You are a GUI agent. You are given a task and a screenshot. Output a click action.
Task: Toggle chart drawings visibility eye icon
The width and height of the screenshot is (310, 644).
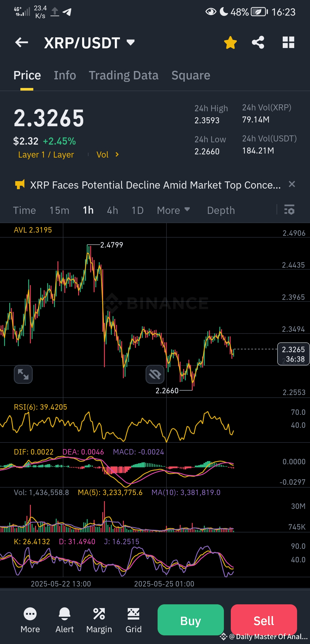[x=155, y=374]
